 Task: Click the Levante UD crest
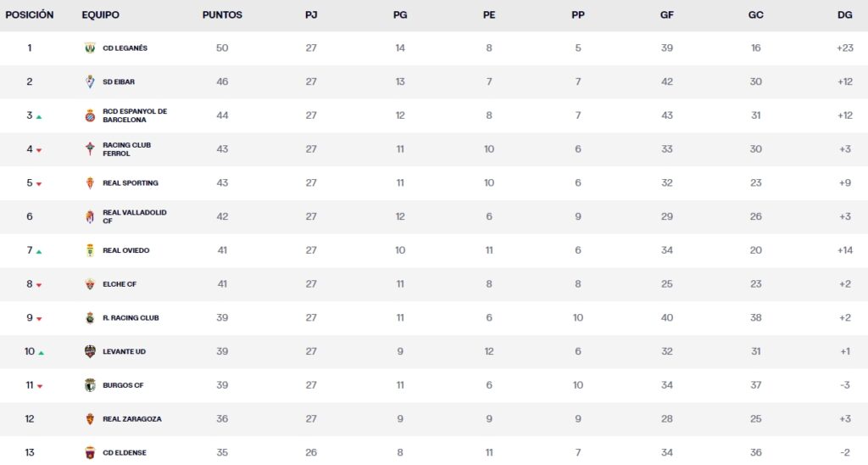pos(91,351)
